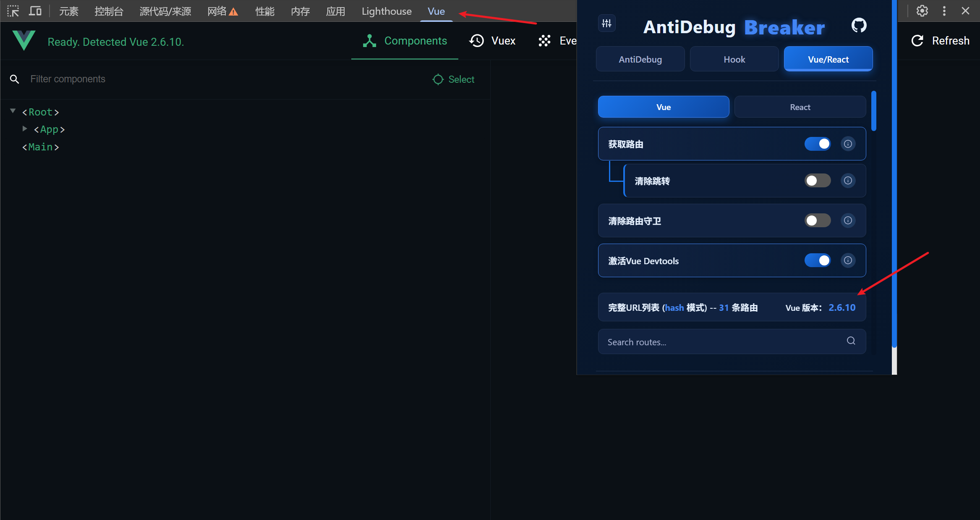Enable the 清除跳转 toggle
The height and width of the screenshot is (520, 980).
click(818, 181)
